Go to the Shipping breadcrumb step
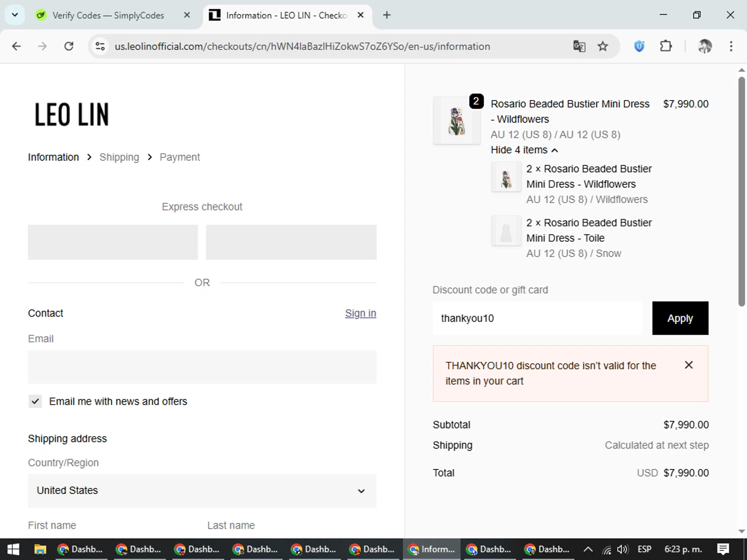747x560 pixels. pyautogui.click(x=119, y=157)
